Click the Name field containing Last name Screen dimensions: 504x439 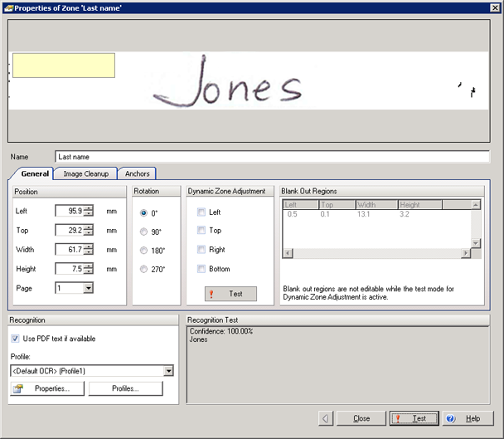[x=272, y=156]
